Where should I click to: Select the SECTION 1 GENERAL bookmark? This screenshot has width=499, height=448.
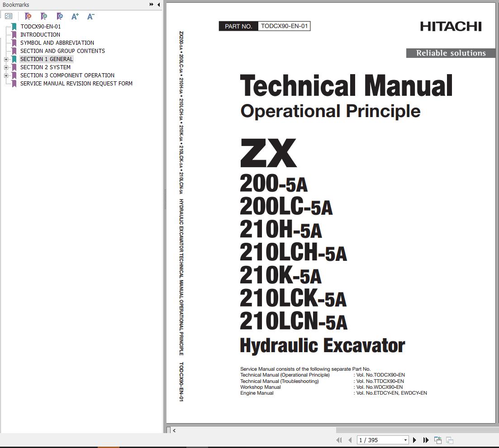(47, 59)
